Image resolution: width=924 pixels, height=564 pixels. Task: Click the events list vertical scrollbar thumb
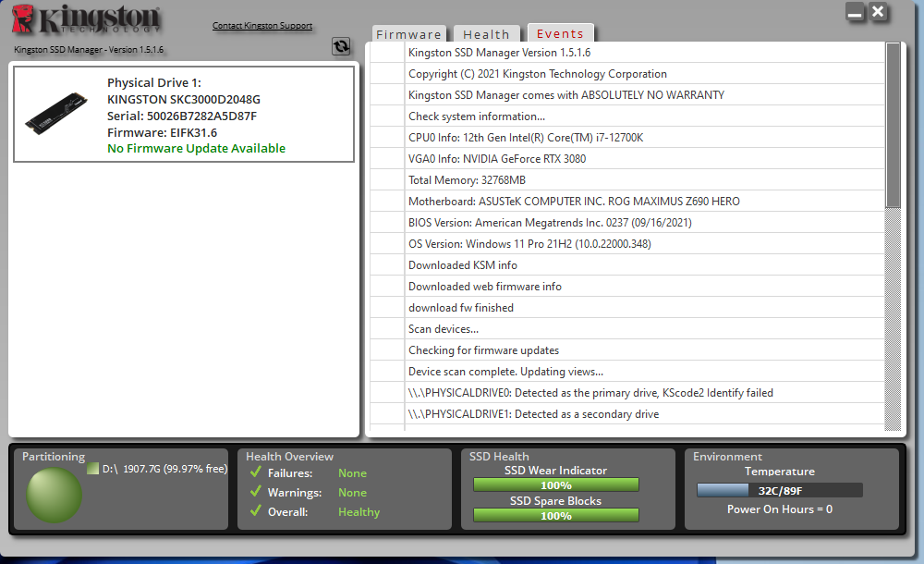point(893,125)
